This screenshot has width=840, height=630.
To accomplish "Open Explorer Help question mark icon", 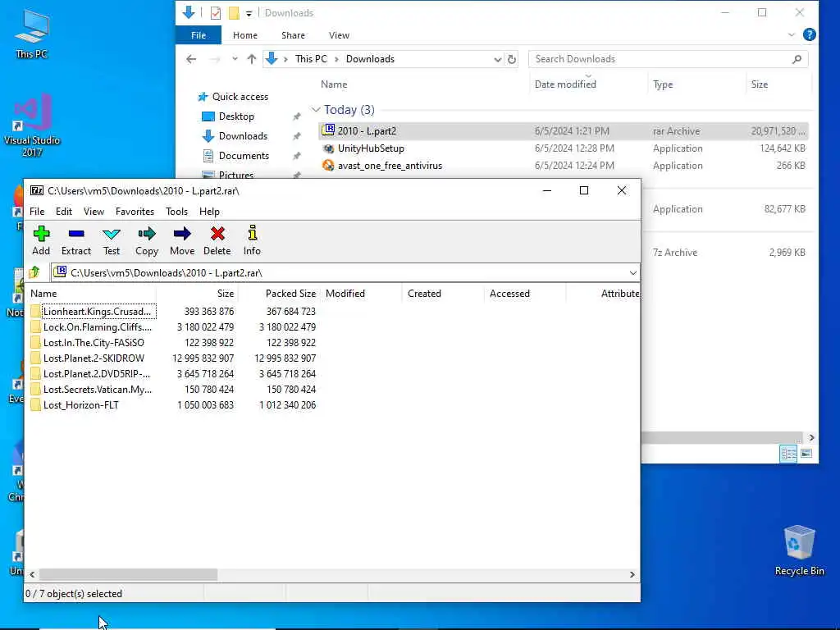I will click(x=809, y=34).
